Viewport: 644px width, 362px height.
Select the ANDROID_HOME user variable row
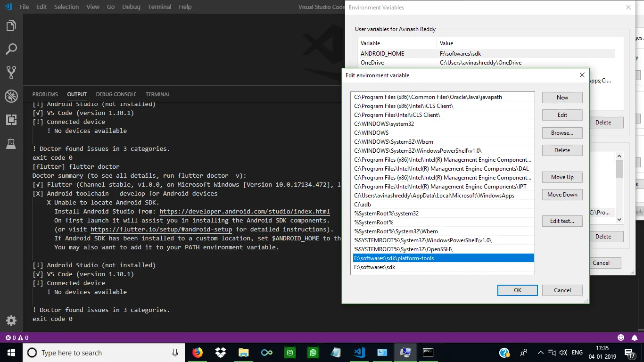pos(486,54)
